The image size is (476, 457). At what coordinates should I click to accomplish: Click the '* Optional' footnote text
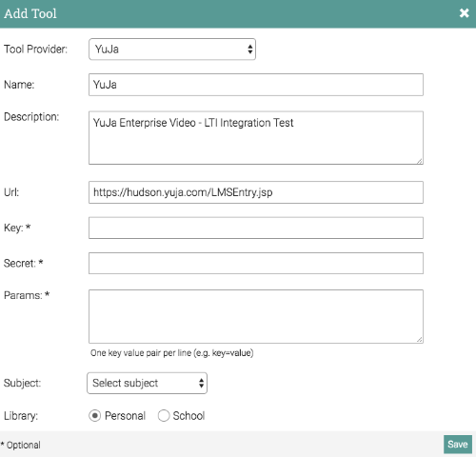pyautogui.click(x=20, y=445)
